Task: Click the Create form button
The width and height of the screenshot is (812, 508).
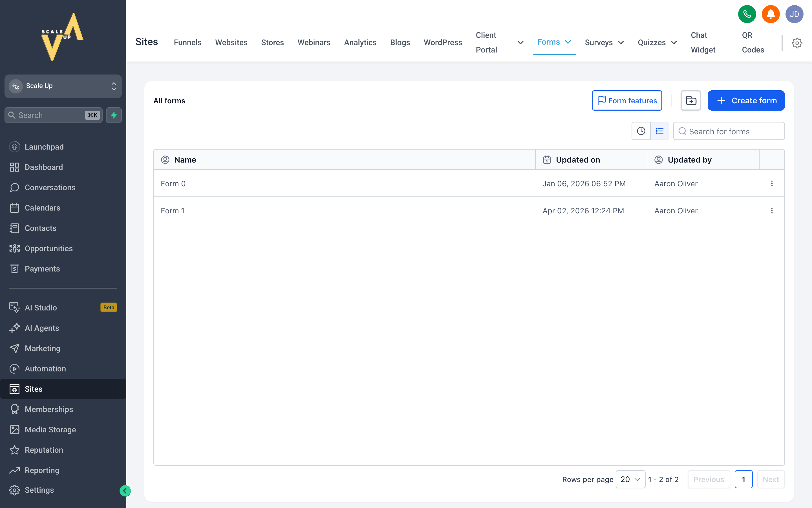Action: pos(746,100)
